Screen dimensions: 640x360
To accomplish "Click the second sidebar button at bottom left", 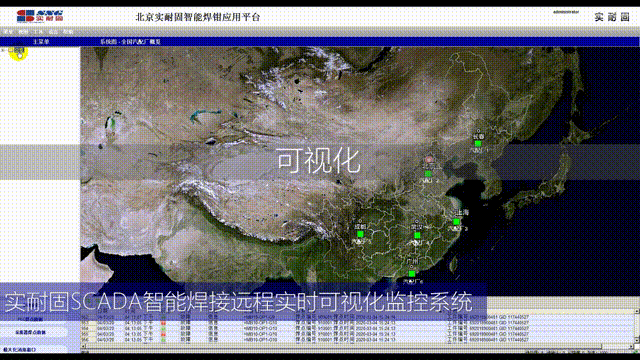I will (31, 332).
